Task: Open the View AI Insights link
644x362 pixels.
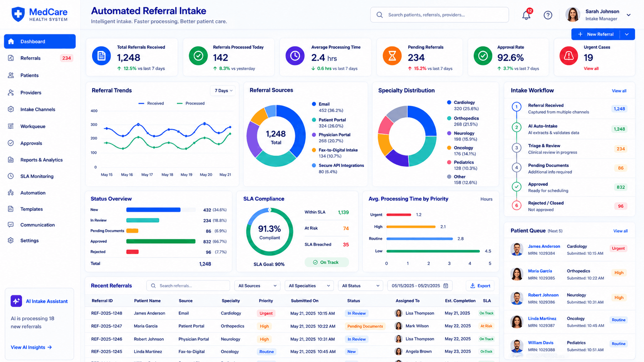Action: point(31,347)
